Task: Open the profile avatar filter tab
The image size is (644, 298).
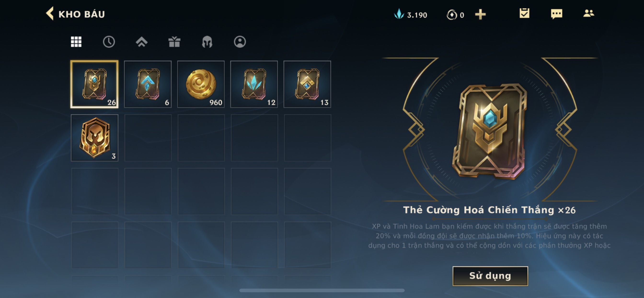Action: (x=240, y=42)
